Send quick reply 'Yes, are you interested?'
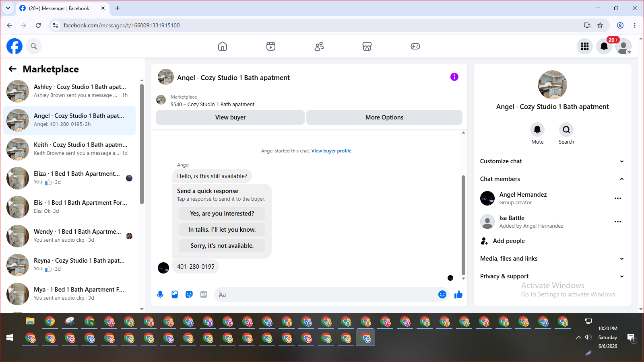Viewport: 644px width, 362px height. pos(222,214)
